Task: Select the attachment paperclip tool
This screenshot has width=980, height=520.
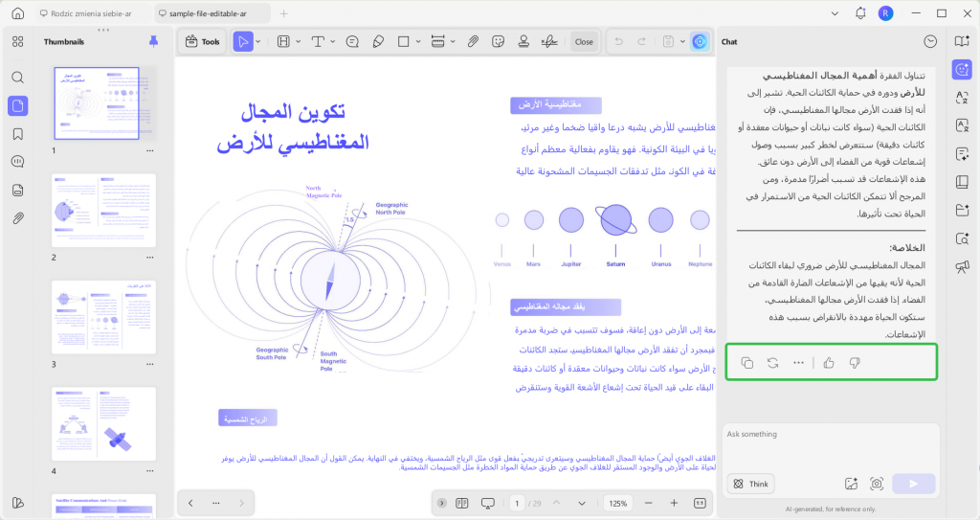Action: tap(473, 42)
